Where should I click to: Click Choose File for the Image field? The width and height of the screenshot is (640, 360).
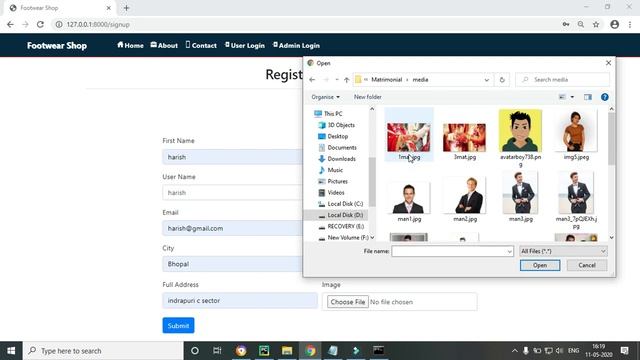click(x=347, y=302)
